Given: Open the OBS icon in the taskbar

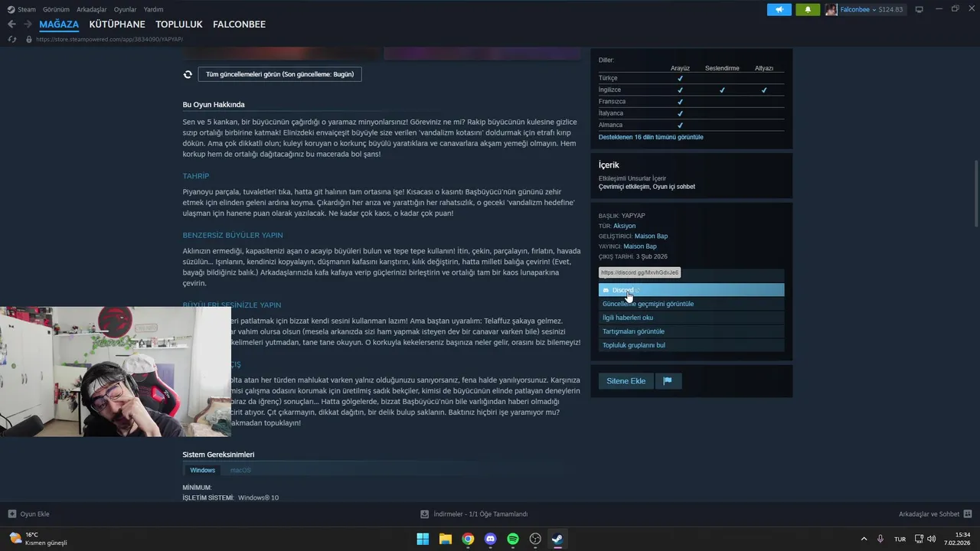Looking at the screenshot, I should click(x=536, y=539).
